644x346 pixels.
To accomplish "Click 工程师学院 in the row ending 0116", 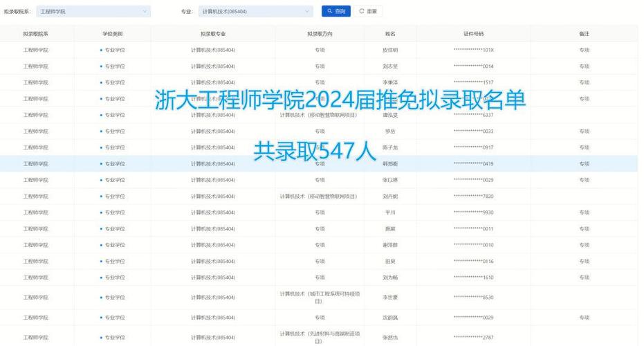I will (36, 262).
